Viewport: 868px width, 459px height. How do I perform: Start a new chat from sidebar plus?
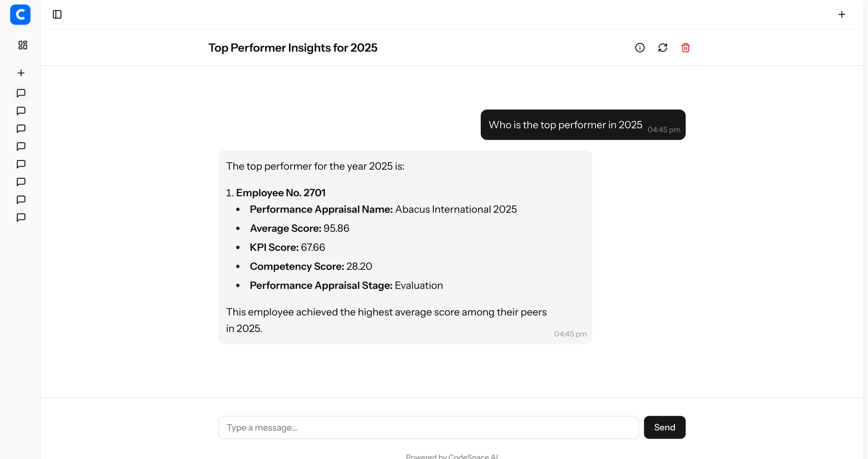click(21, 73)
